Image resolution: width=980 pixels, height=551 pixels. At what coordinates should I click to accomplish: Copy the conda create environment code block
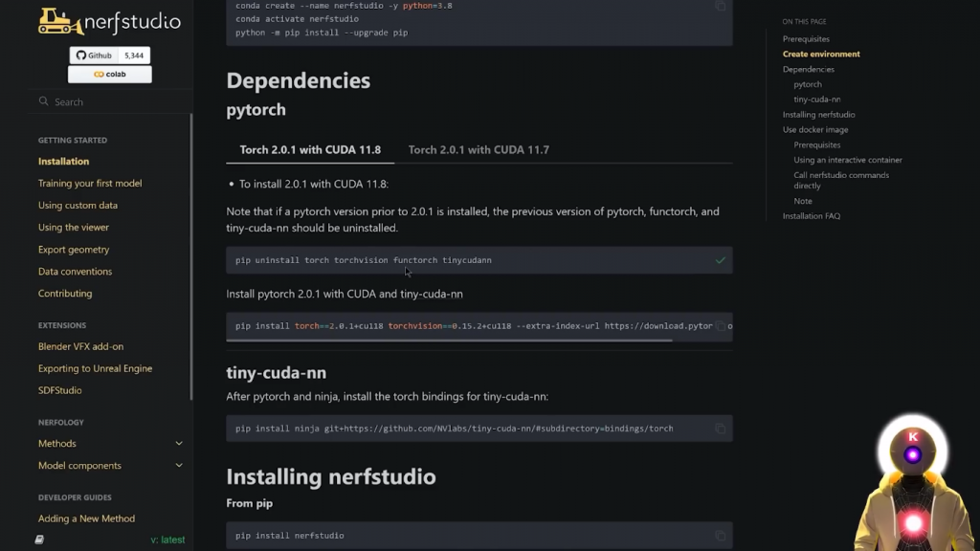[x=720, y=6]
